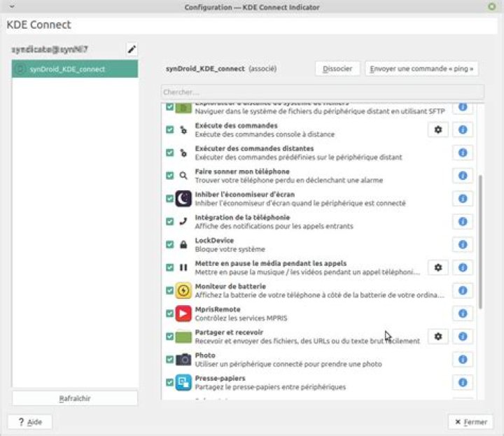The image size is (504, 436).
Task: Show info for Photo plugin
Action: point(463,360)
